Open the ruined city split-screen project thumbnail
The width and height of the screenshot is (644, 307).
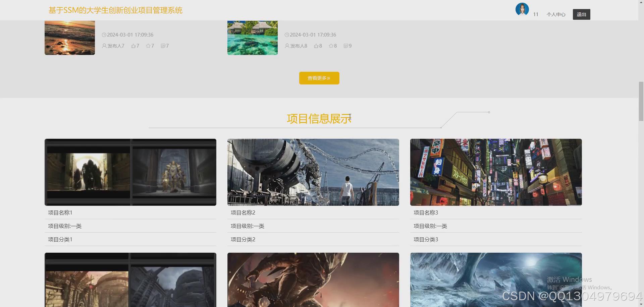point(130,280)
